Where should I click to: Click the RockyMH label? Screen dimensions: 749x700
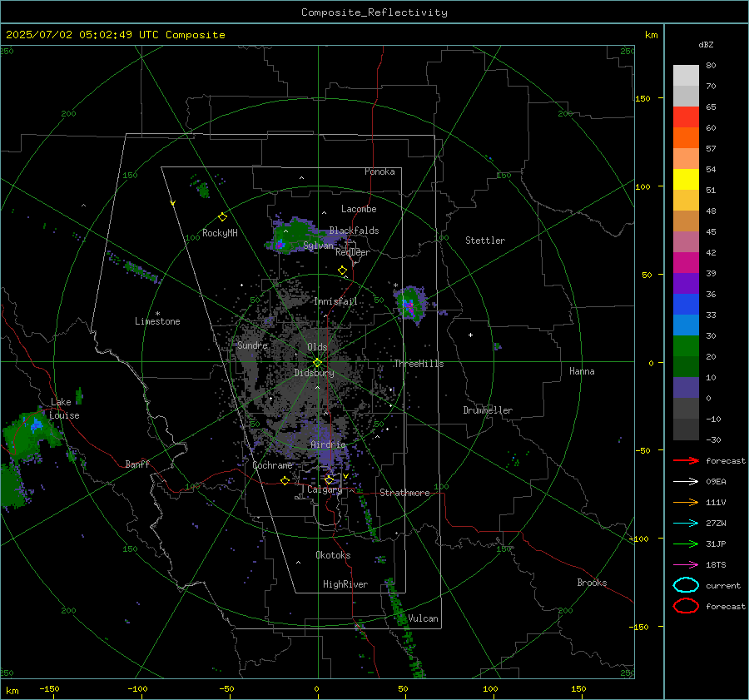pos(220,233)
